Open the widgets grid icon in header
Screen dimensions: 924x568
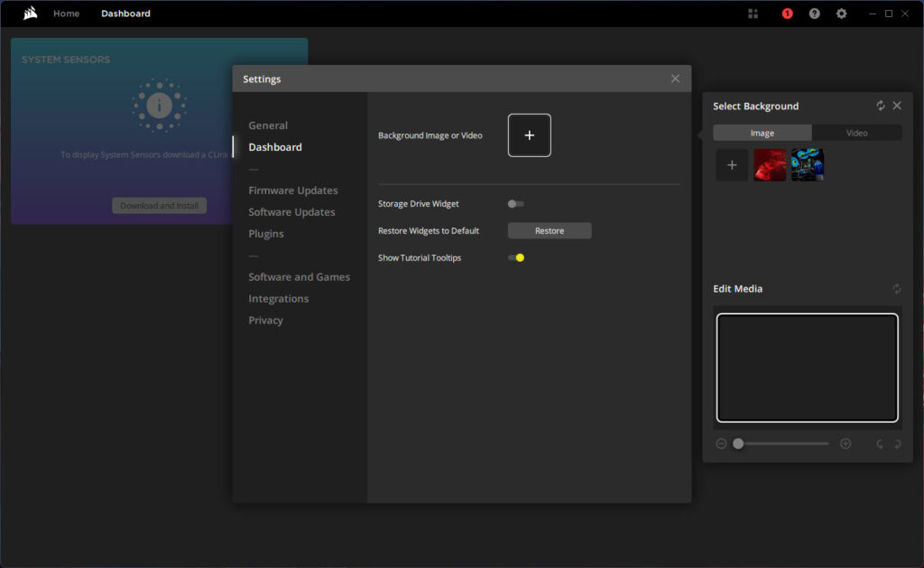[x=753, y=14]
